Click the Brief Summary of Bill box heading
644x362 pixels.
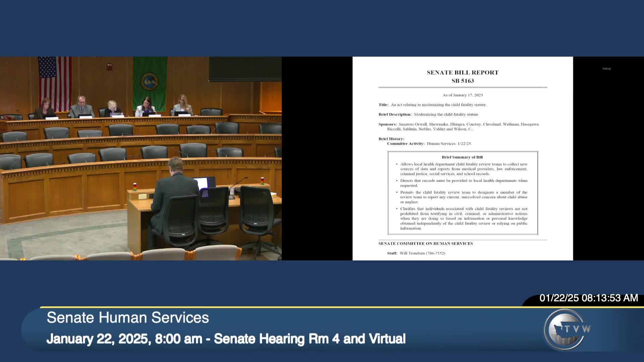462,157
